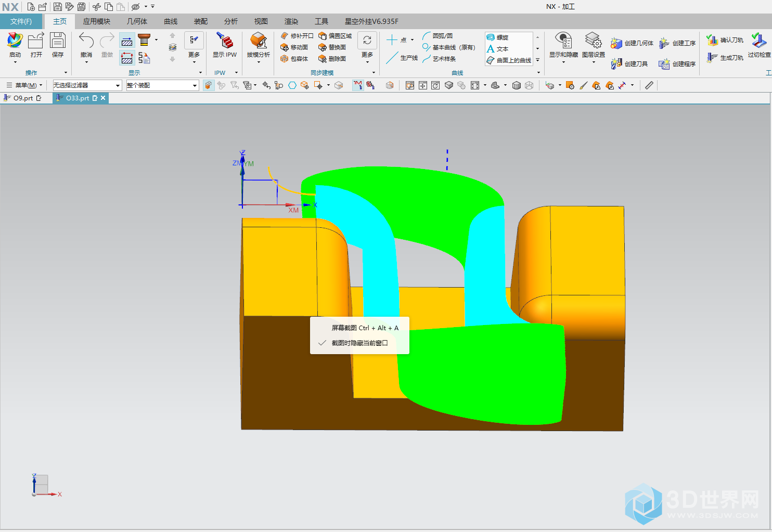Click the 修补开口 patch openings tool
Screen dimensions: 772x532
click(297, 36)
